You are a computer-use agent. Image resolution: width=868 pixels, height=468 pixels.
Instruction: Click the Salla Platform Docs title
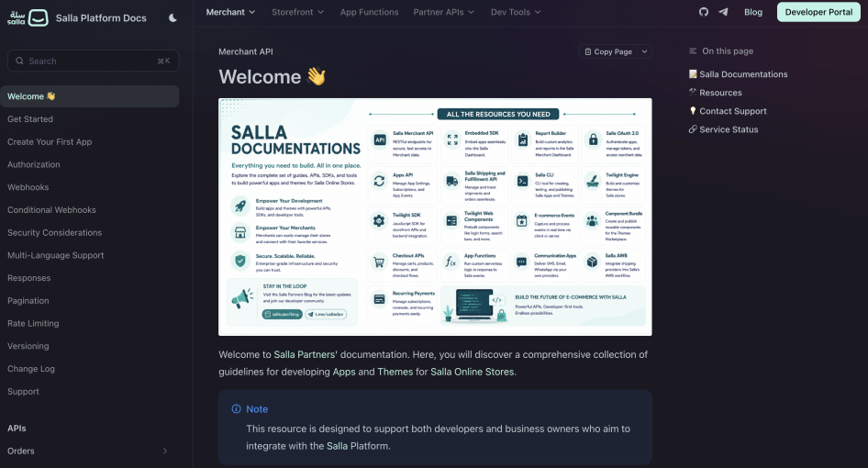[101, 17]
